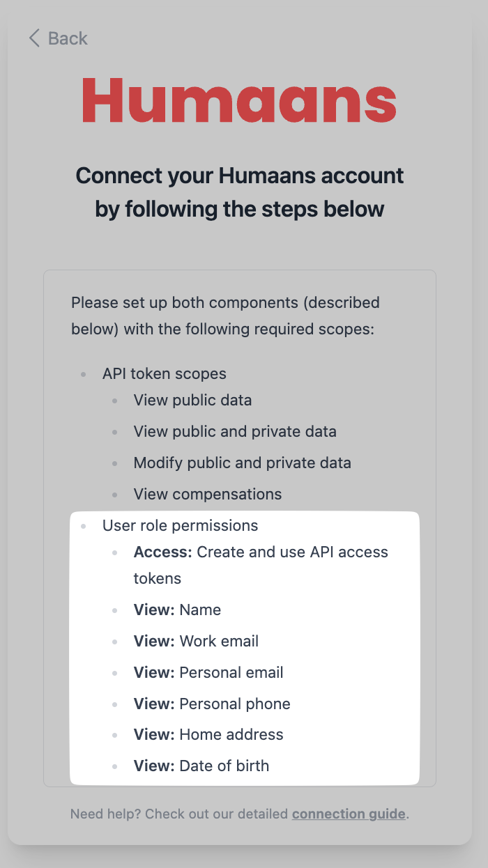Image resolution: width=488 pixels, height=868 pixels.
Task: Click the 'View: Personal phone' permission
Action: 212,704
